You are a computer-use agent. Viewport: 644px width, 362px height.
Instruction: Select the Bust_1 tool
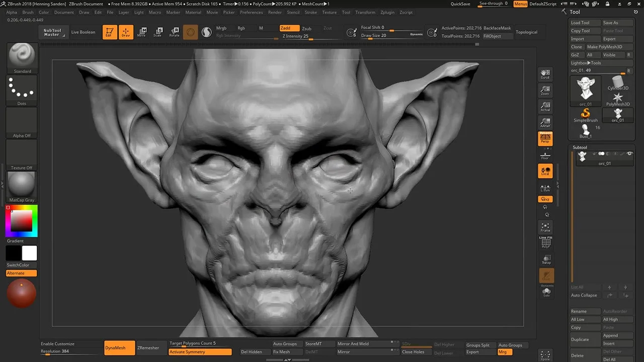586,131
